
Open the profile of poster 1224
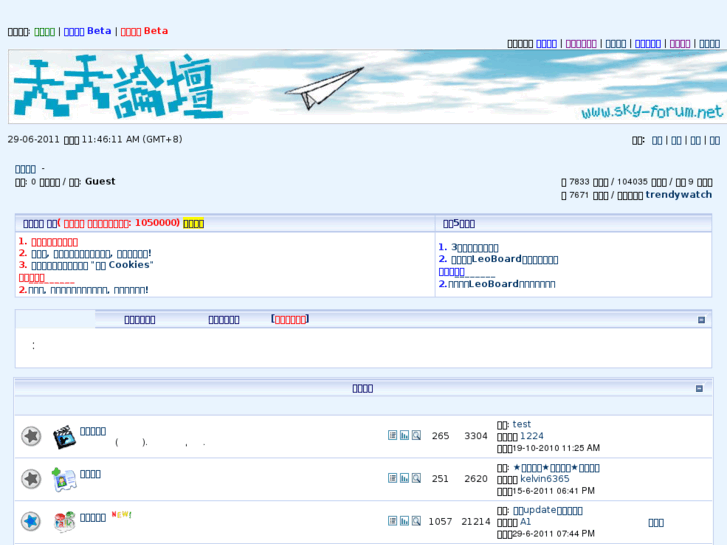(x=532, y=436)
